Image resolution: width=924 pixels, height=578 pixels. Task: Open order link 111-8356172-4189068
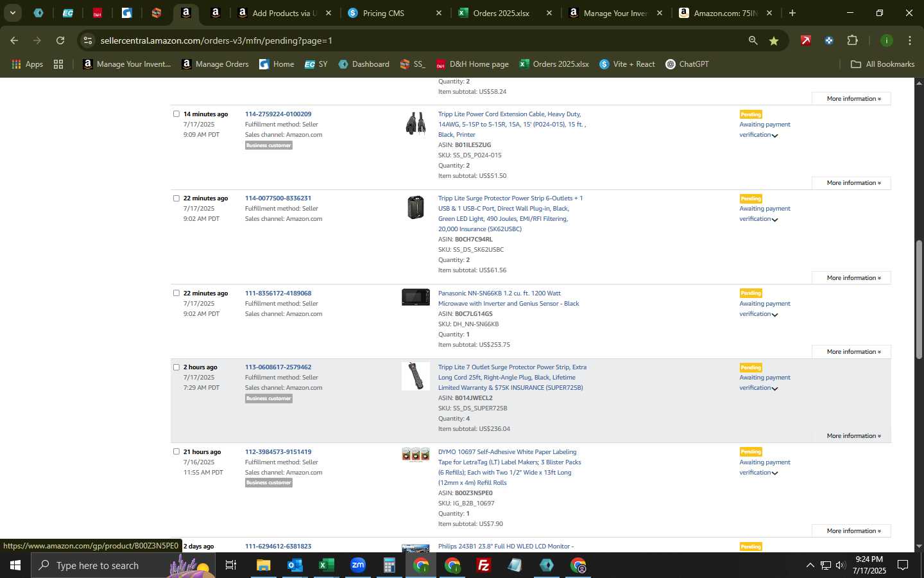tap(278, 293)
